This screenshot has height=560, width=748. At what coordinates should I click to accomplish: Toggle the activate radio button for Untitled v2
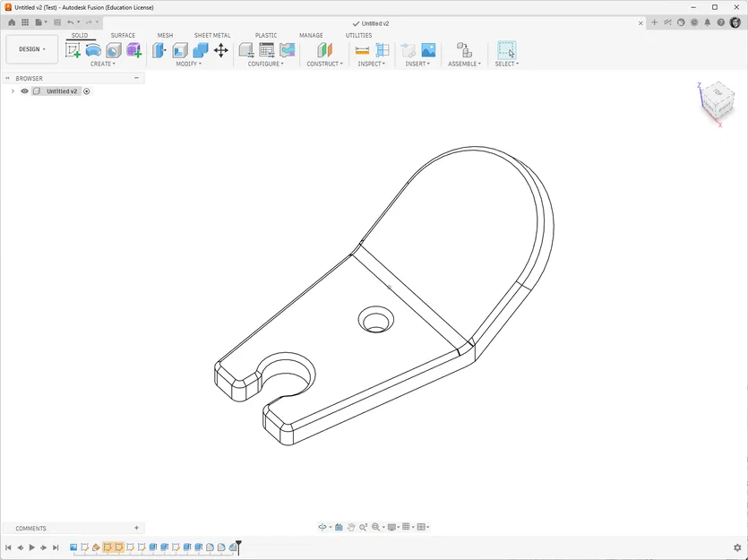86,91
